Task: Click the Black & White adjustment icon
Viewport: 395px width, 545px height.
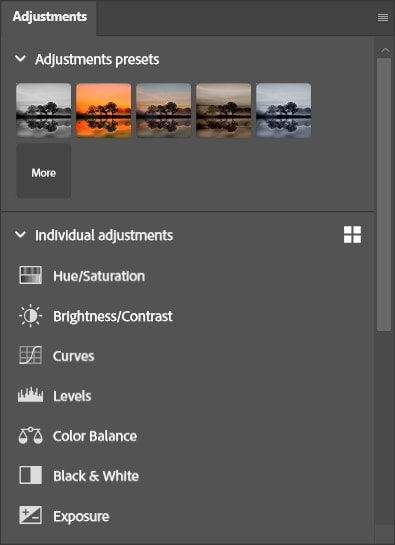Action: click(x=31, y=475)
